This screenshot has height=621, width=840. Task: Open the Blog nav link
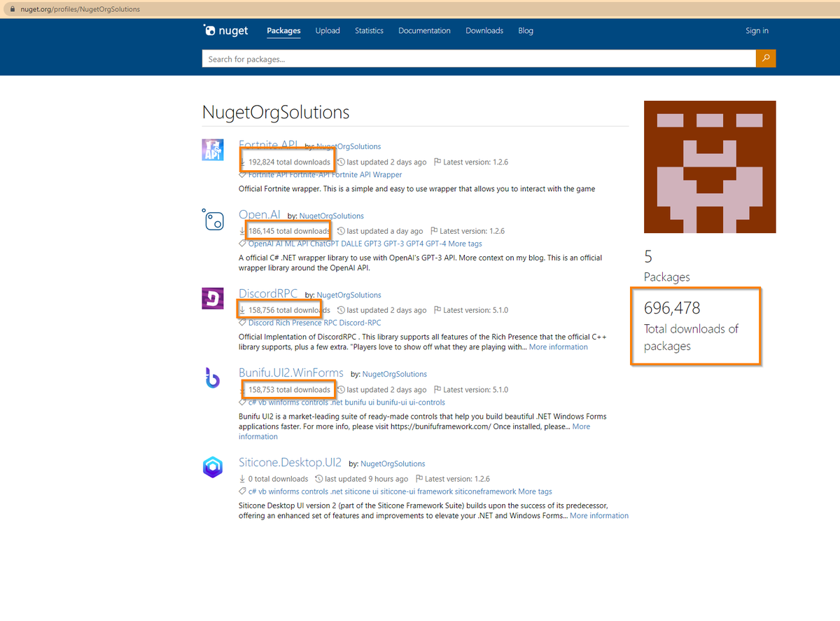526,31
